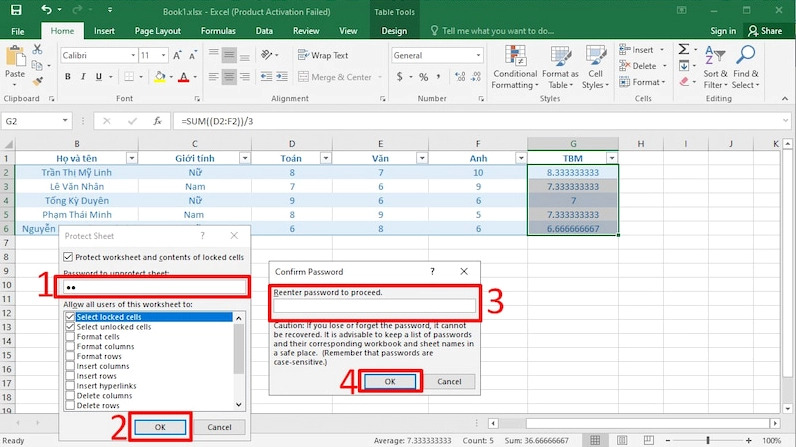The height and width of the screenshot is (447, 796).
Task: Click the AutoSum sigma icon
Action: coord(684,49)
